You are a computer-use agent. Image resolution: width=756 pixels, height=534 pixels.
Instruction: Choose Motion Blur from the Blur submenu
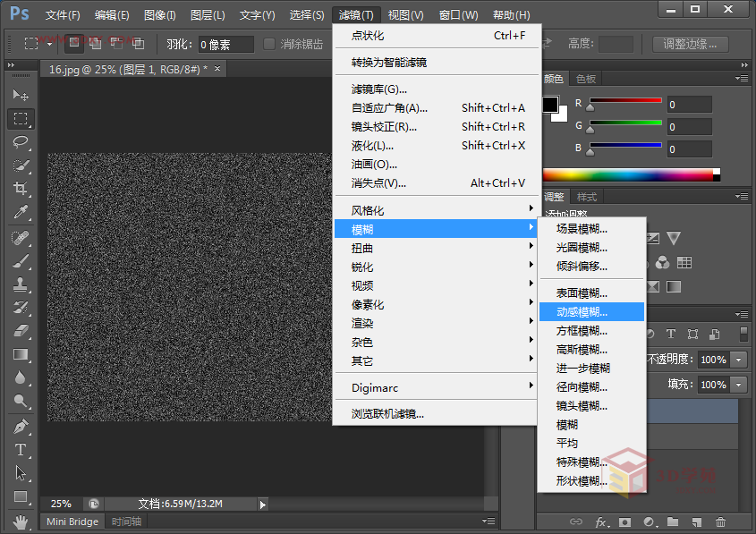[591, 312]
